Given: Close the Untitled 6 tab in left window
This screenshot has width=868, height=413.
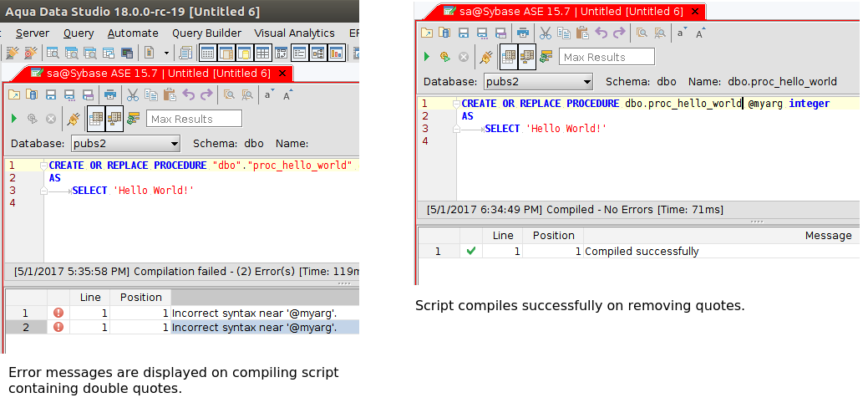Looking at the screenshot, I should pyautogui.click(x=282, y=73).
